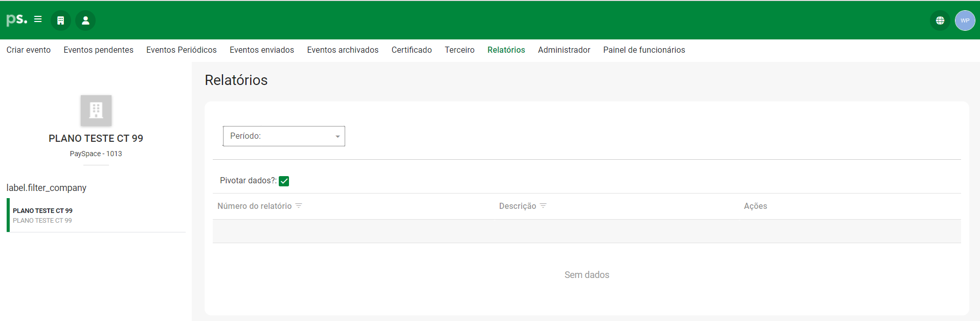The image size is (980, 321).
Task: Click the person profile icon in header
Action: tap(85, 20)
